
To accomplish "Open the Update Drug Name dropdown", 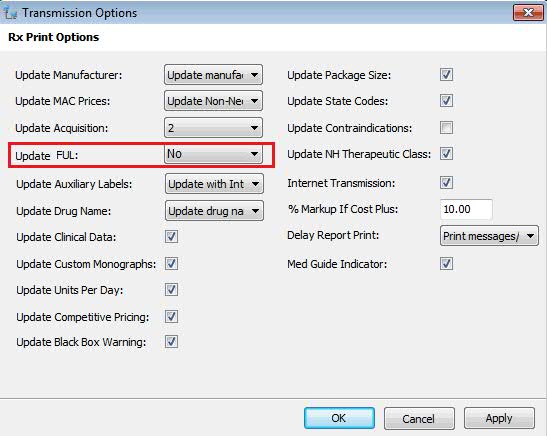I will [x=214, y=211].
